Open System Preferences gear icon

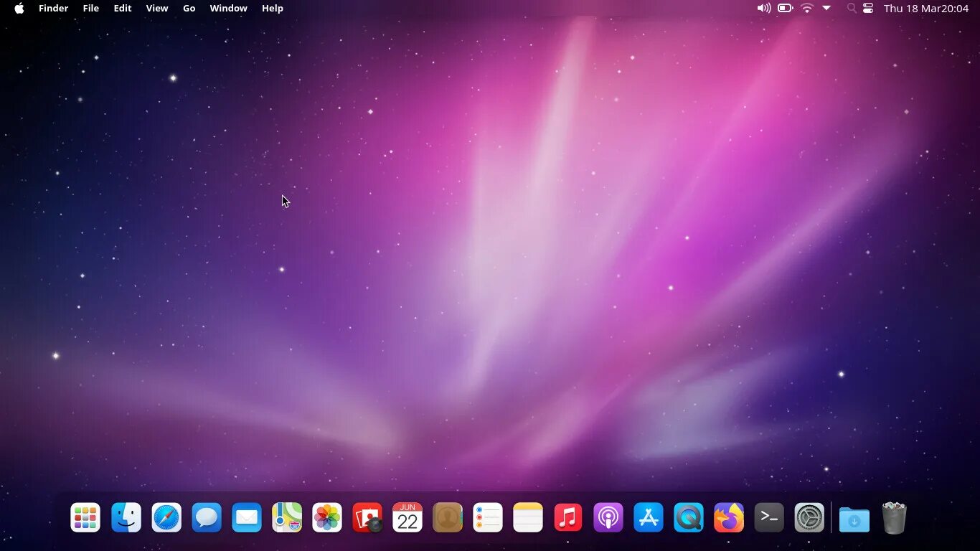pos(809,517)
